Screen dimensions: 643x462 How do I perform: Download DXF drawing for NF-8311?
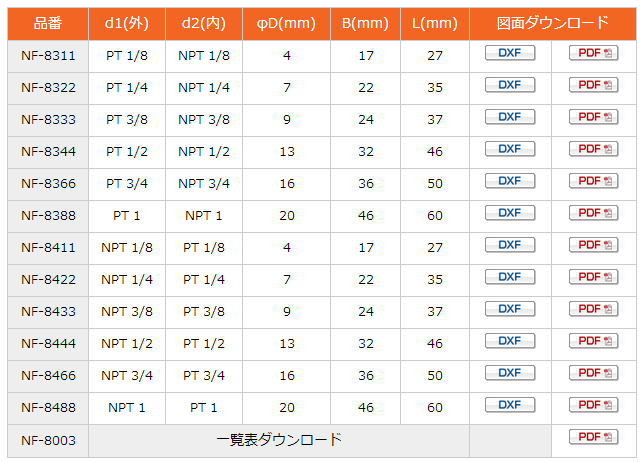point(510,53)
